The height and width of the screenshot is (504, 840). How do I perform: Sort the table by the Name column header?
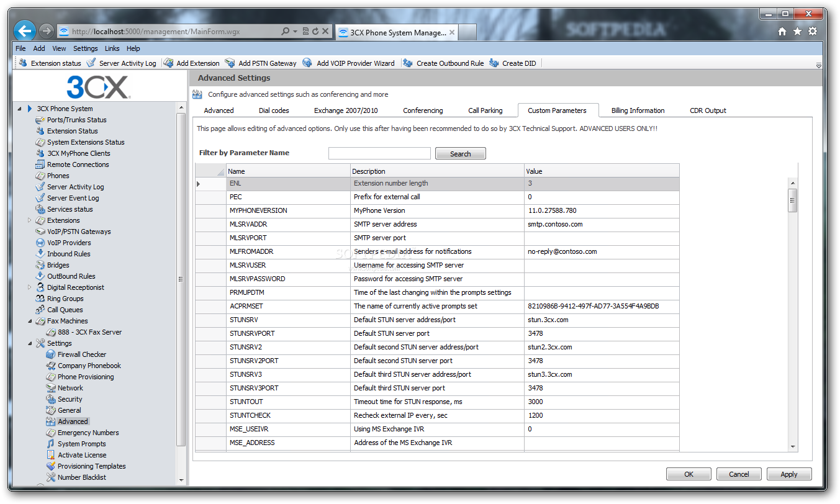288,171
